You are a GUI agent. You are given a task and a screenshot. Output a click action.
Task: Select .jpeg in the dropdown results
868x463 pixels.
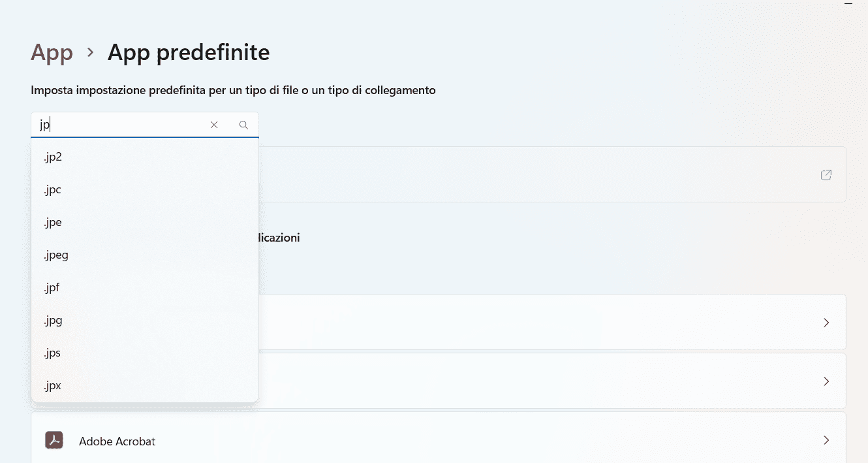click(x=55, y=255)
